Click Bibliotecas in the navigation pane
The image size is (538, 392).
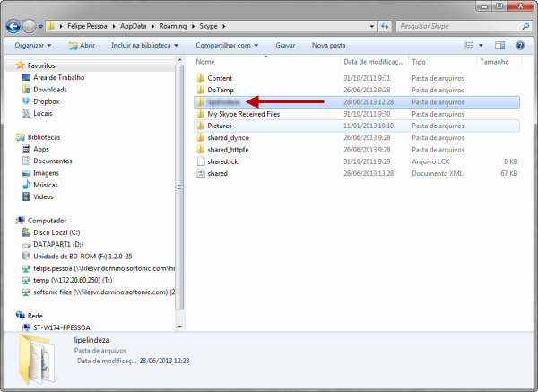[x=44, y=137]
